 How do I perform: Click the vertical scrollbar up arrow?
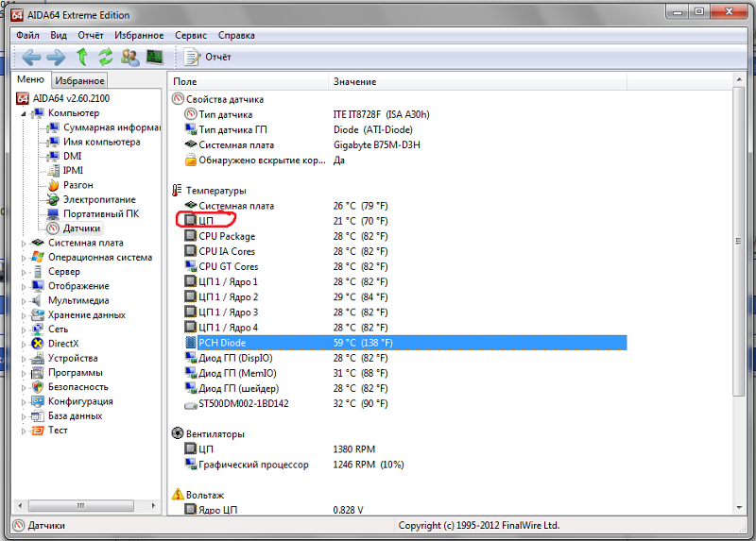739,79
